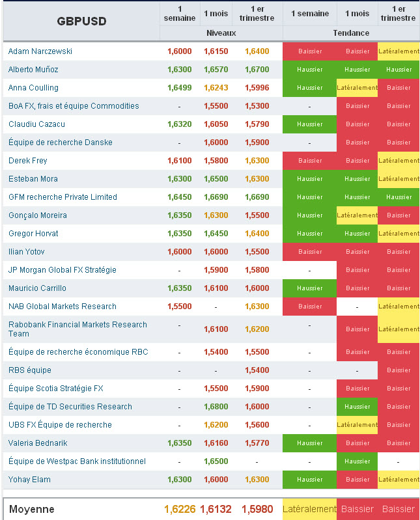Image resolution: width=420 pixels, height=520 pixels.
Task: Click the Moyenne row's Latéralement trend cell
Action: coord(309,509)
